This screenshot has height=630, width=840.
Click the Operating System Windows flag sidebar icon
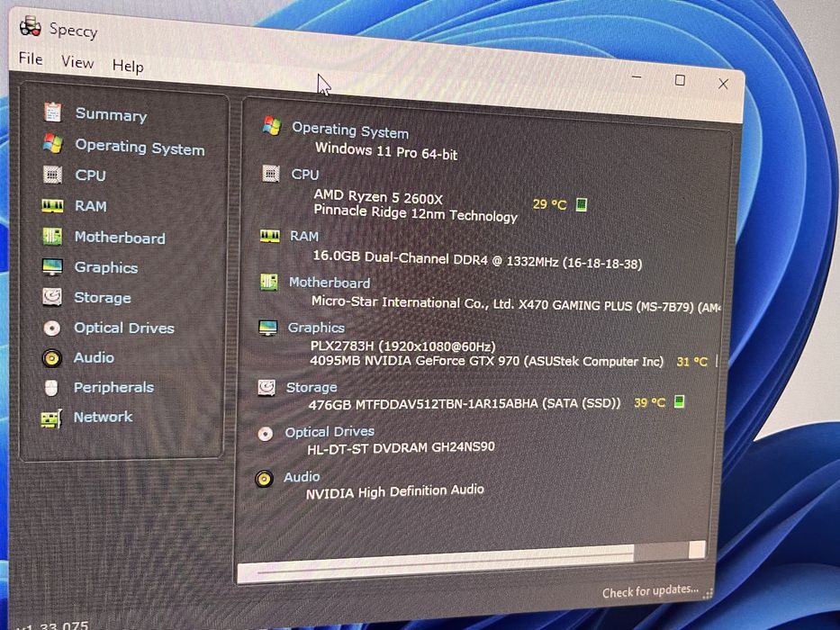click(x=52, y=143)
